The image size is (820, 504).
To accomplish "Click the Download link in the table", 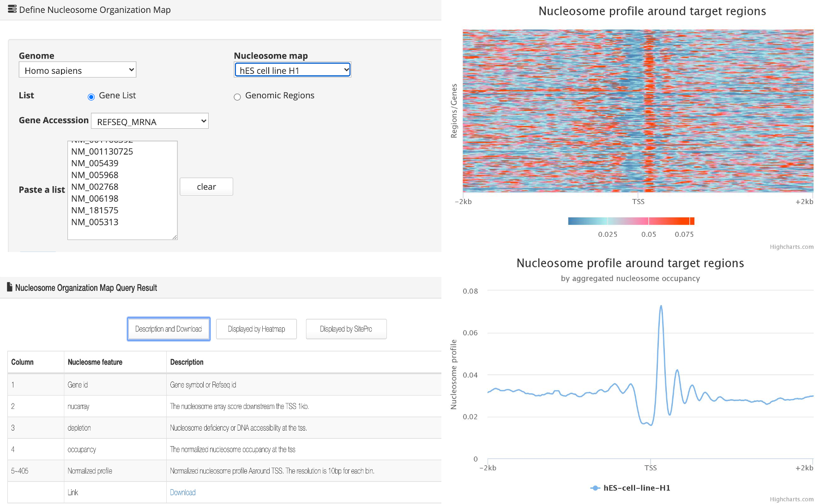I will tap(183, 492).
